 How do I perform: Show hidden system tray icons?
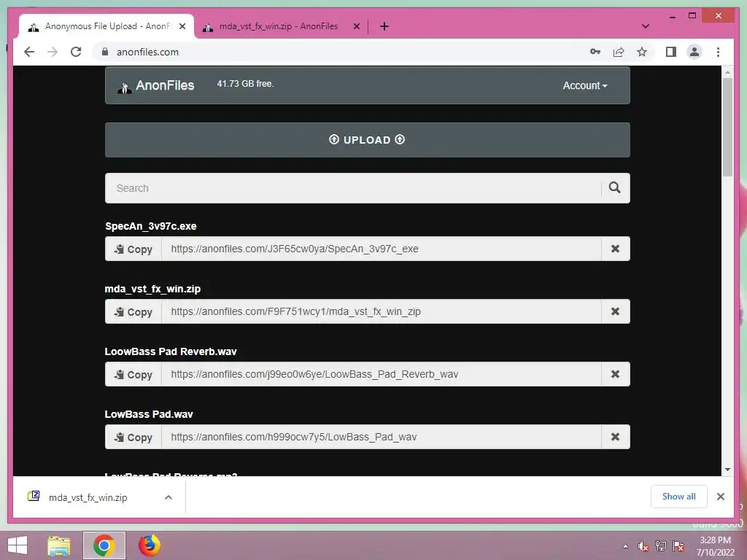(x=625, y=546)
